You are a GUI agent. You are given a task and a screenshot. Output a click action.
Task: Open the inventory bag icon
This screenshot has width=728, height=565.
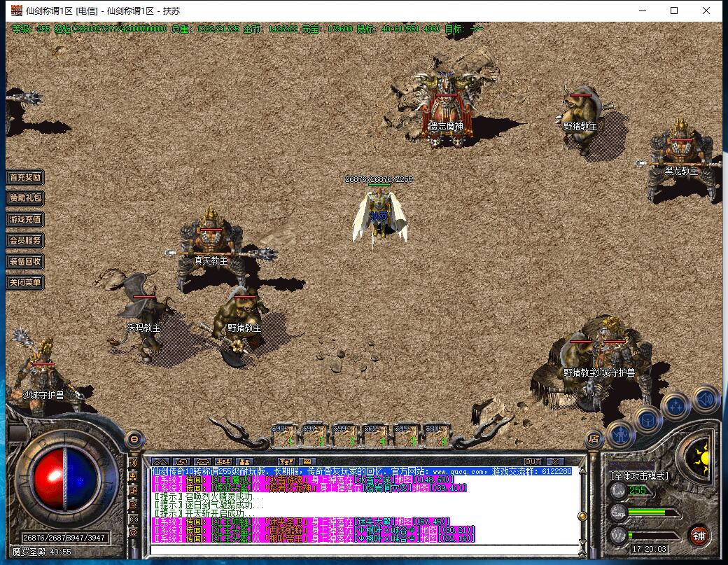tap(647, 420)
